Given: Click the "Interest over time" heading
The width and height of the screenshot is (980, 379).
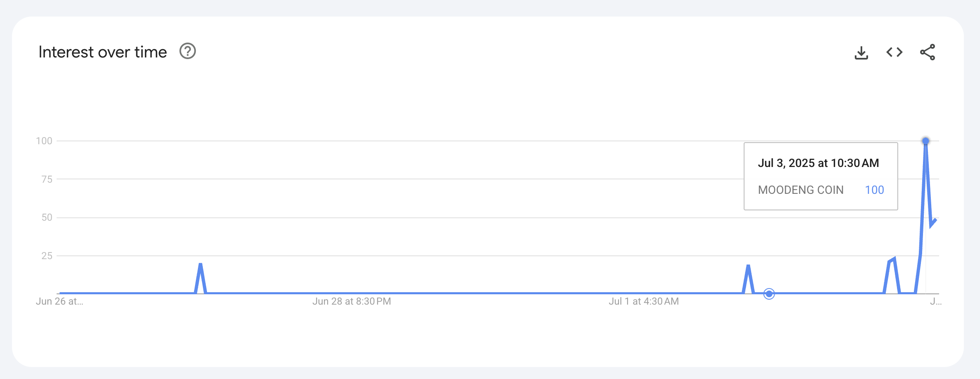Looking at the screenshot, I should pyautogui.click(x=102, y=52).
